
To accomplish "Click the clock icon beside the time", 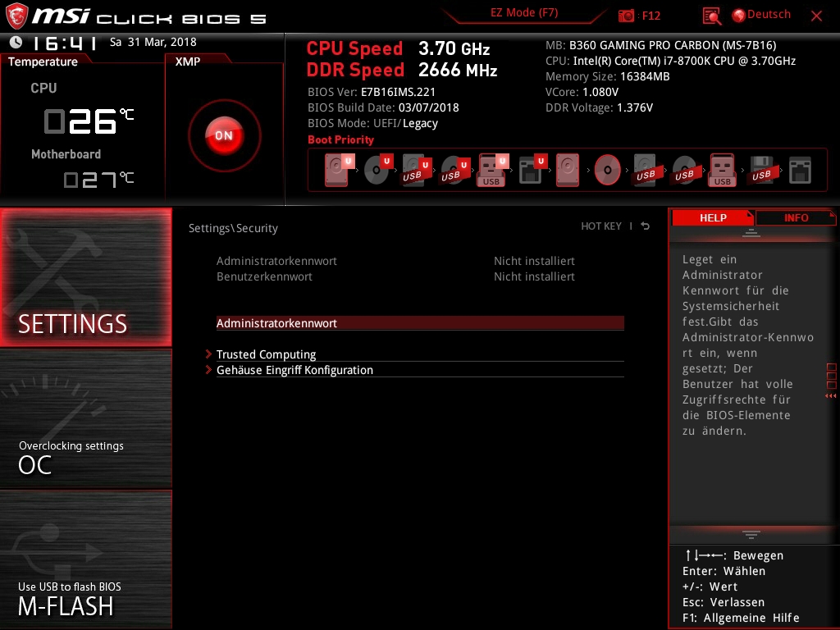I will [x=16, y=42].
